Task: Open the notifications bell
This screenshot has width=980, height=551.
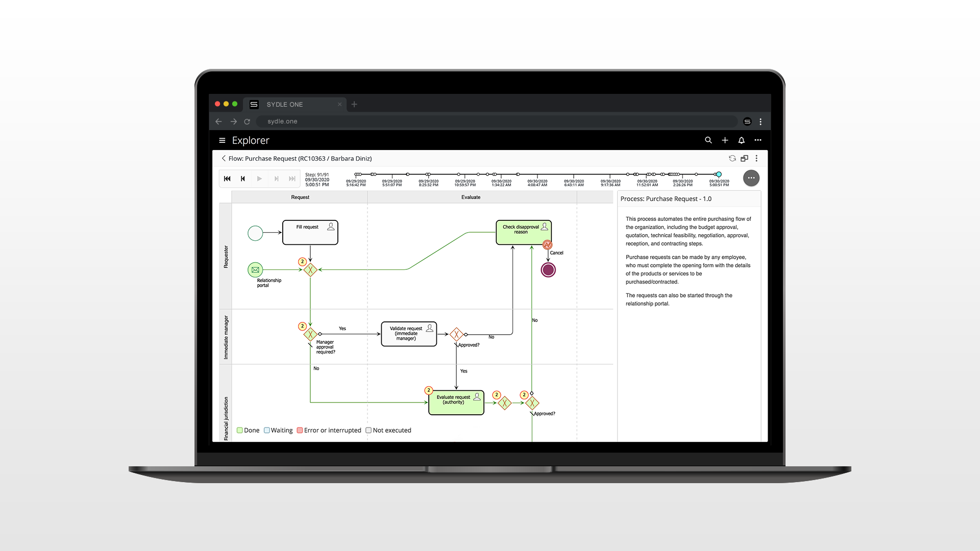Action: pos(741,140)
